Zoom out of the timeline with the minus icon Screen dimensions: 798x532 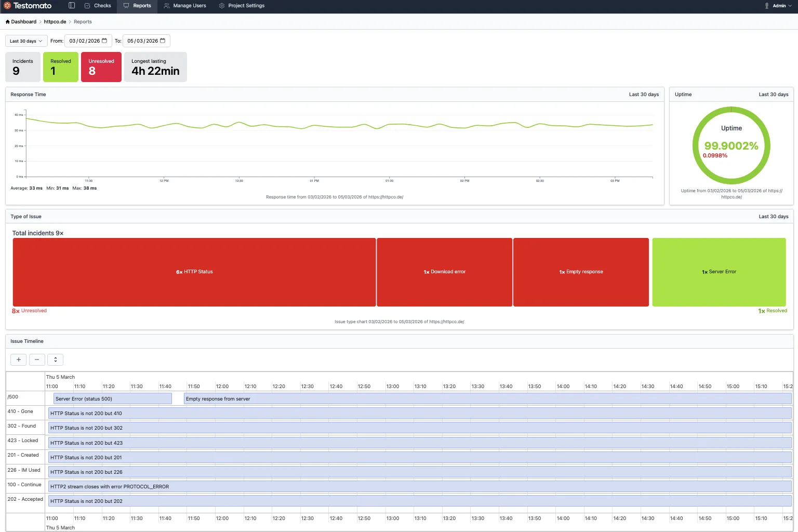click(37, 360)
